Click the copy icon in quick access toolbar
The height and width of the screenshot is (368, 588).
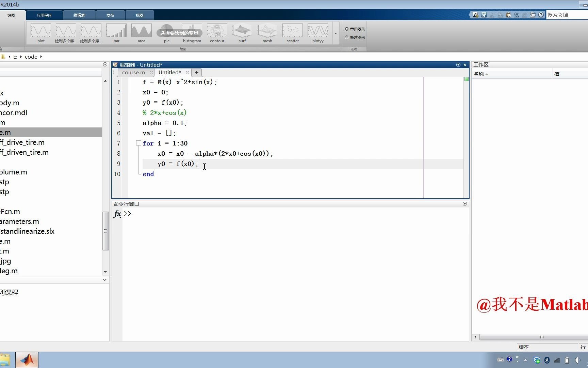point(500,15)
